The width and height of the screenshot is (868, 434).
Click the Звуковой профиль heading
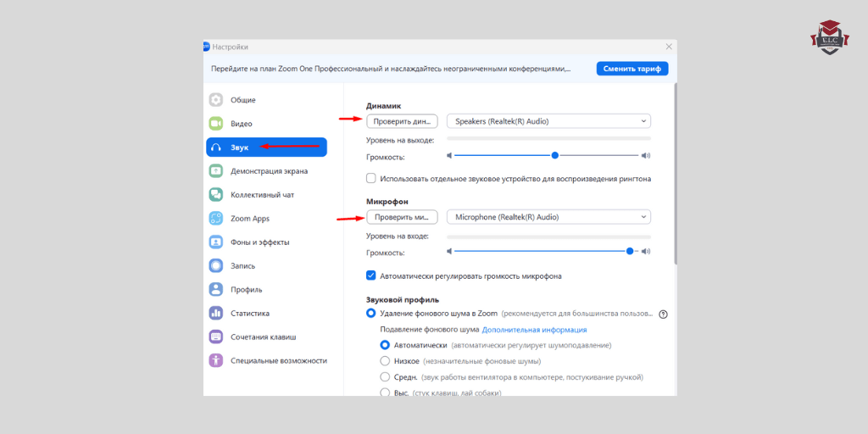(403, 299)
